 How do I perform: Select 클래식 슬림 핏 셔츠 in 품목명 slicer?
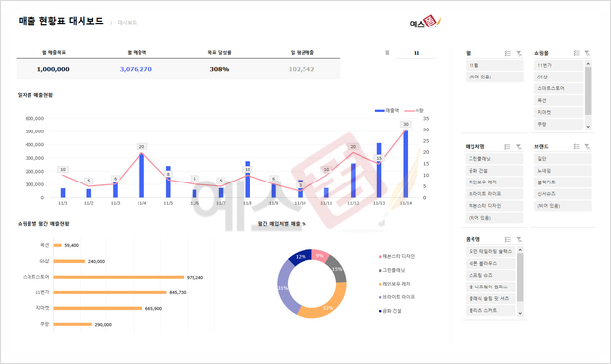pos(490,299)
